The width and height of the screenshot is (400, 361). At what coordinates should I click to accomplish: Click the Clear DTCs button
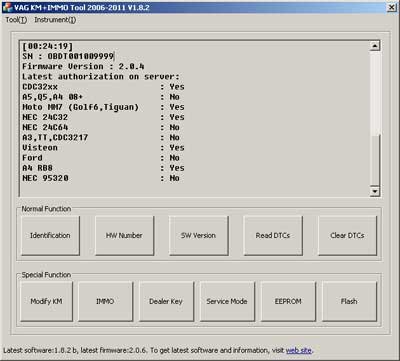click(x=347, y=236)
